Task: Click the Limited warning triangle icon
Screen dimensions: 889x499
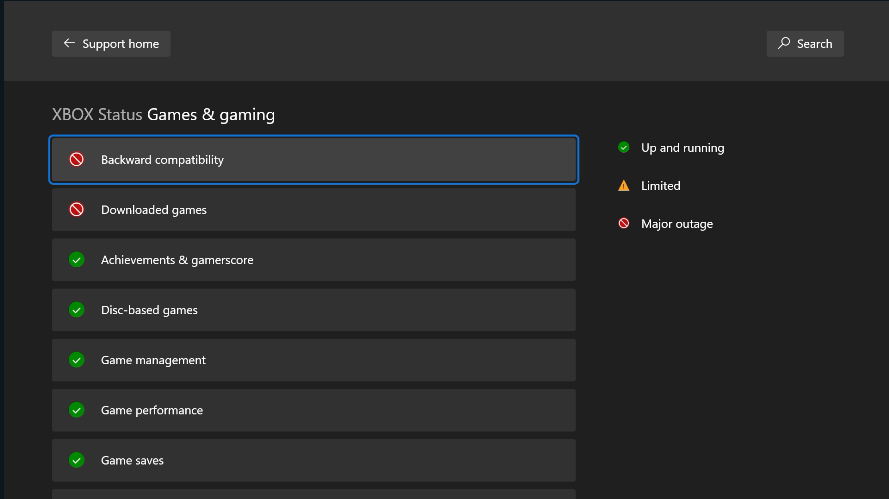Action: [624, 185]
